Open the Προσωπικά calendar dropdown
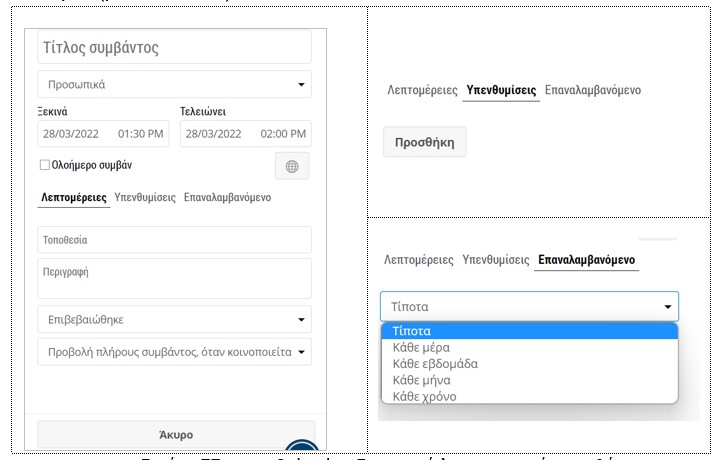 [174, 84]
